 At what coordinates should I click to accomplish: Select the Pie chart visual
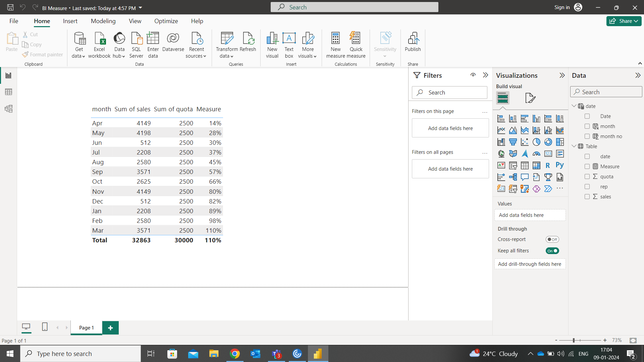click(536, 142)
